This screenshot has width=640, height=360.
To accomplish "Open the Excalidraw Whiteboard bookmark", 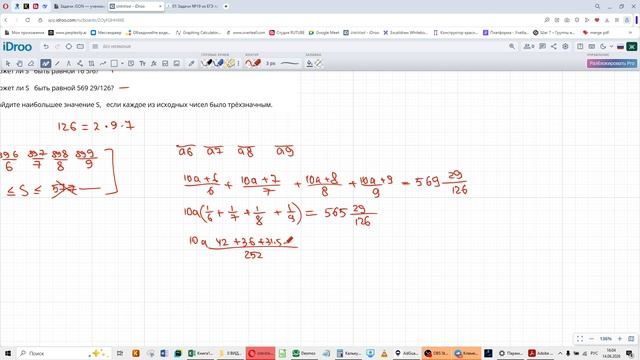I will (x=405, y=33).
